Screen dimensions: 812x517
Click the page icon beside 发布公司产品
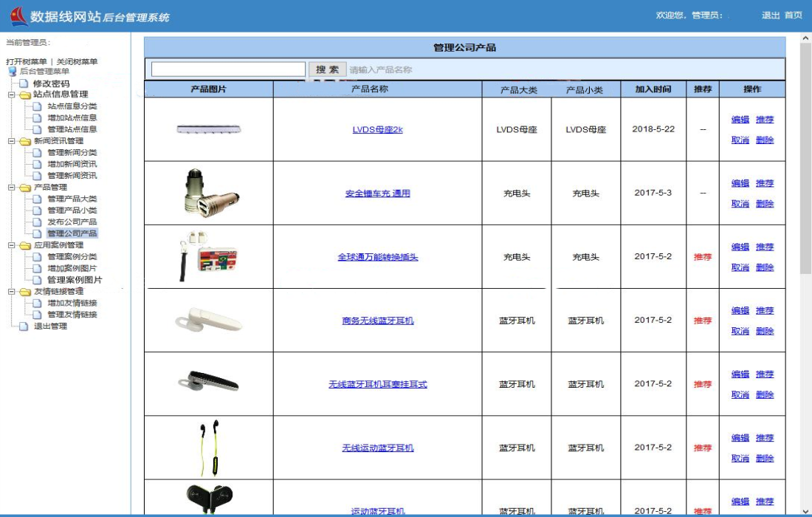coord(38,222)
